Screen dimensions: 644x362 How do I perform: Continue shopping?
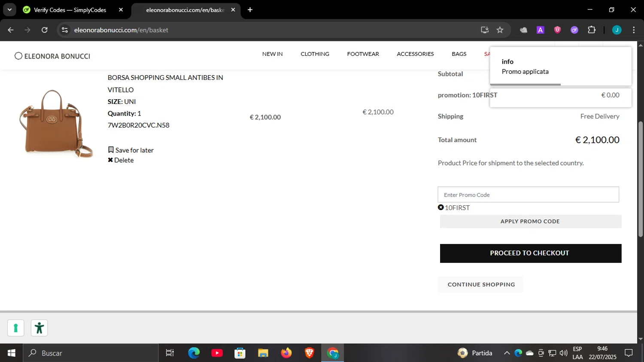click(x=480, y=285)
